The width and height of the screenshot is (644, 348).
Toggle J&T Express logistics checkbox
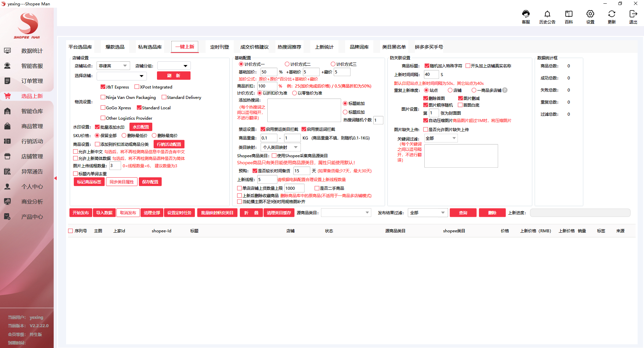pos(103,87)
